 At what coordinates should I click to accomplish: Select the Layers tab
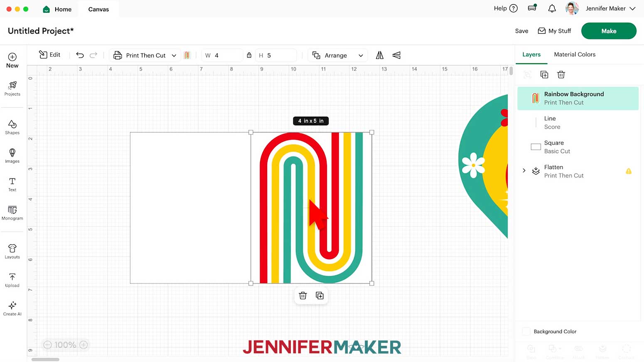tap(531, 54)
